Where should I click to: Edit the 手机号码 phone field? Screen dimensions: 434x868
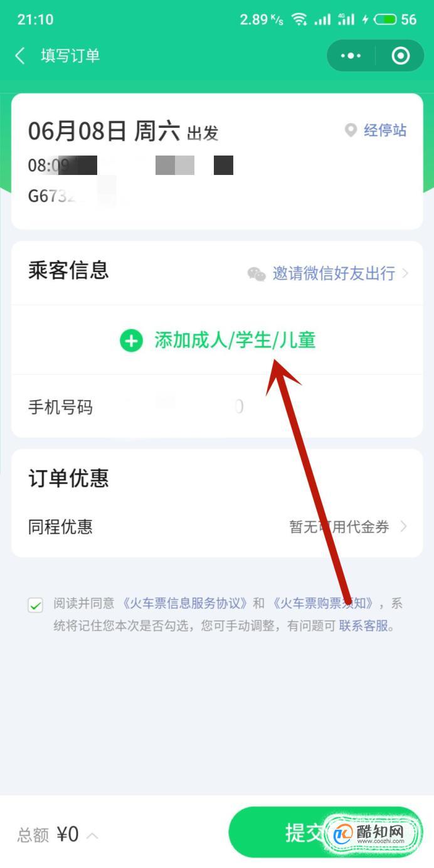(217, 407)
